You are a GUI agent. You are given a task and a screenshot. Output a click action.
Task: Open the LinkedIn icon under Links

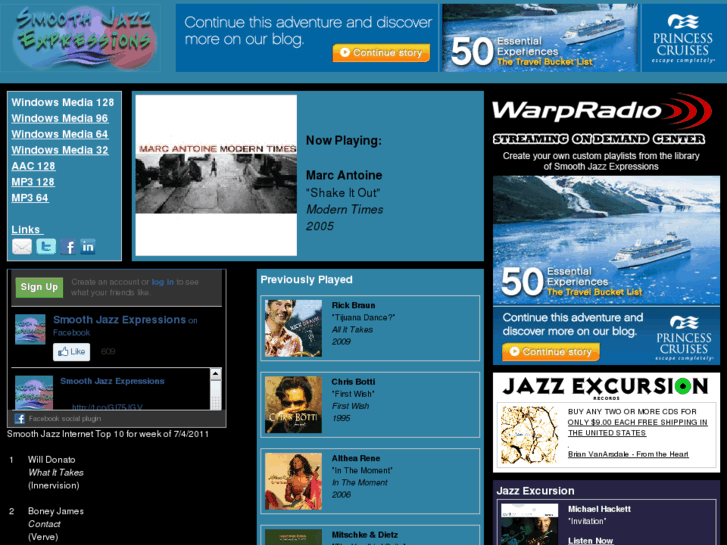pos(88,246)
